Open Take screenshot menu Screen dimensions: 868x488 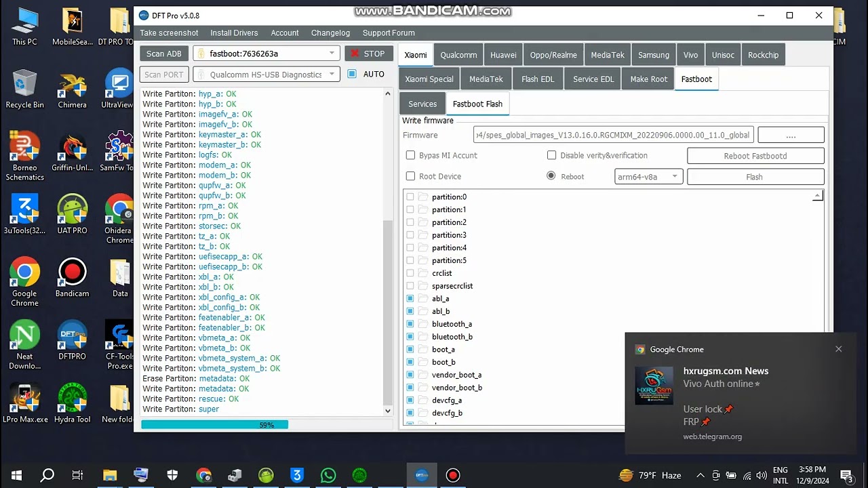169,33
